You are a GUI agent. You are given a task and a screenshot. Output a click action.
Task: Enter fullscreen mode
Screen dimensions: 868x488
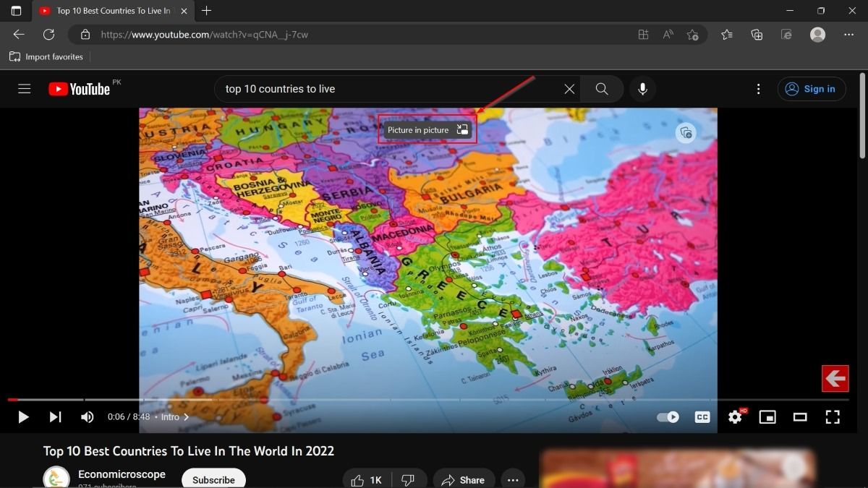coord(833,417)
